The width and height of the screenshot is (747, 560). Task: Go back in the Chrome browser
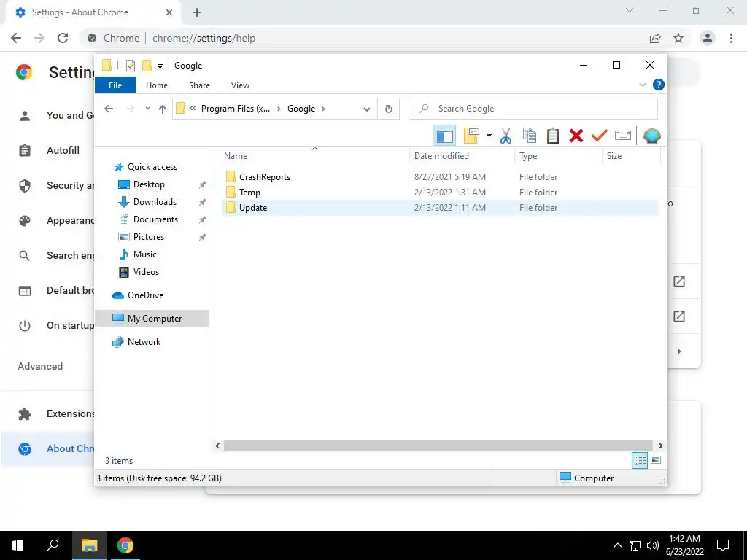click(16, 38)
